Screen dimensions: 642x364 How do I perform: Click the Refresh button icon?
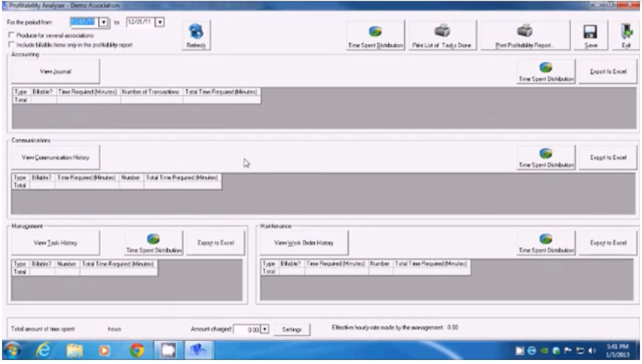tap(196, 31)
